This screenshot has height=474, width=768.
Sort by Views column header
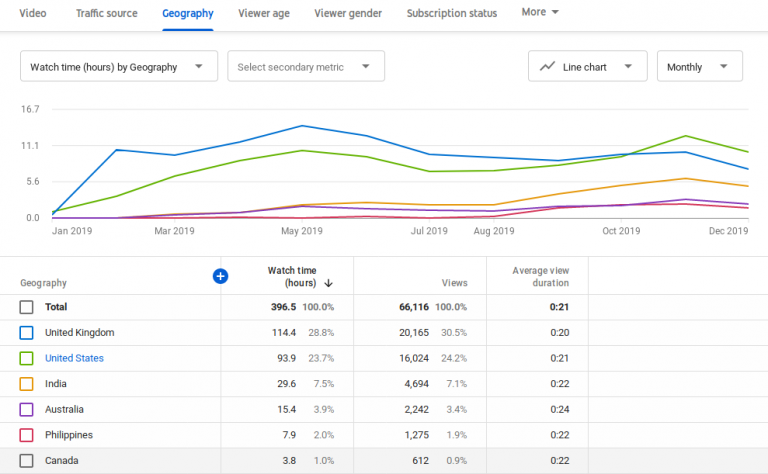pos(455,283)
